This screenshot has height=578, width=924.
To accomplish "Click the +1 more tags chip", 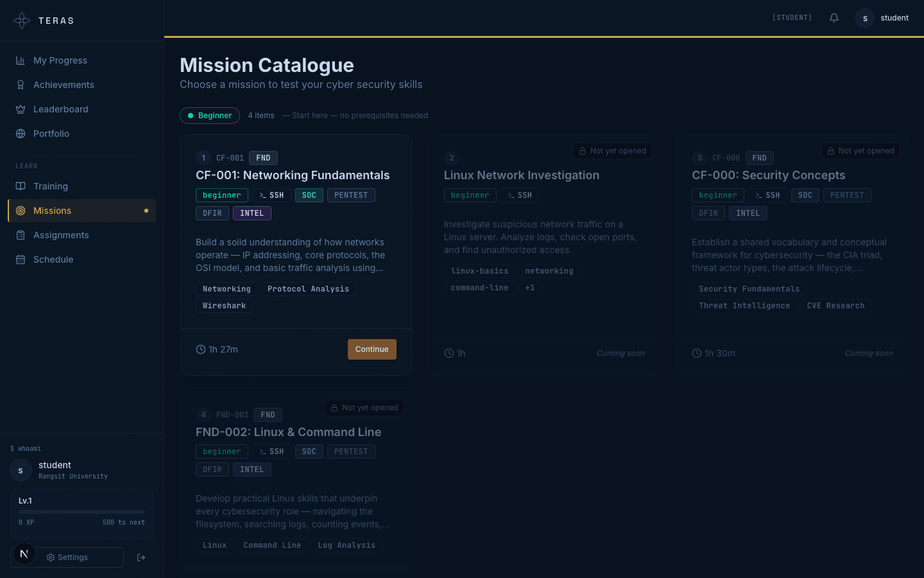I will [530, 288].
